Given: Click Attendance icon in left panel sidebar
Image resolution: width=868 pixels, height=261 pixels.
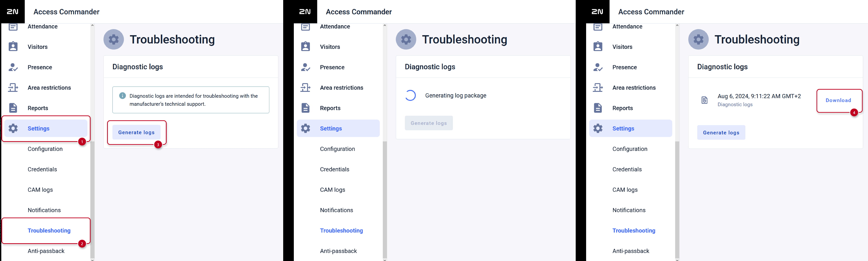Looking at the screenshot, I should pos(13,27).
